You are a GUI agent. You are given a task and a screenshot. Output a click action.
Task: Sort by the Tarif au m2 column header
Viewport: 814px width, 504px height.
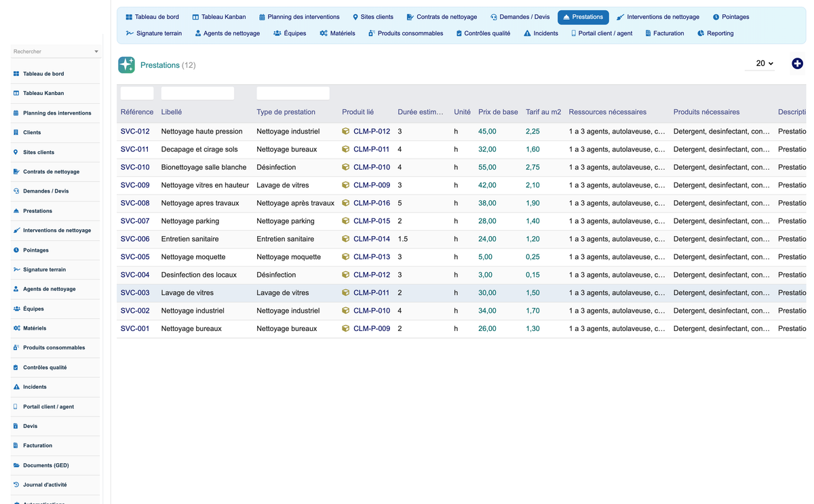click(543, 112)
